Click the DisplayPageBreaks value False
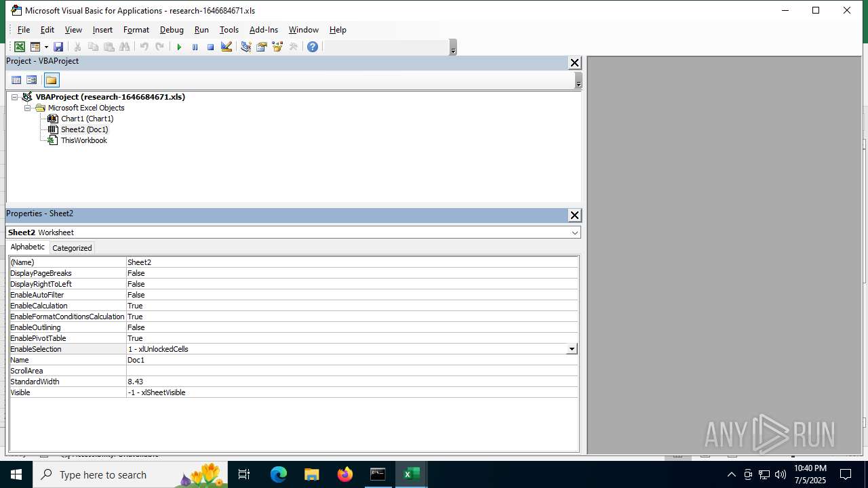 click(352, 273)
